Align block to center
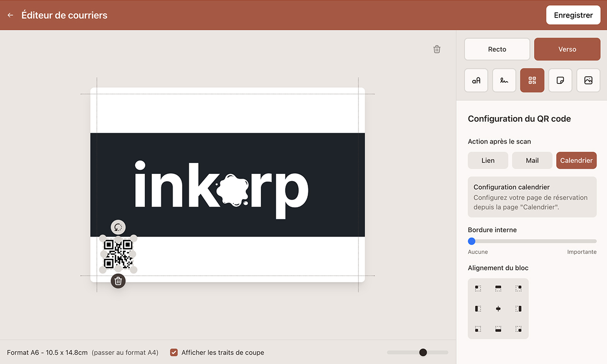Screen dimensions: 607x364 coord(498,309)
